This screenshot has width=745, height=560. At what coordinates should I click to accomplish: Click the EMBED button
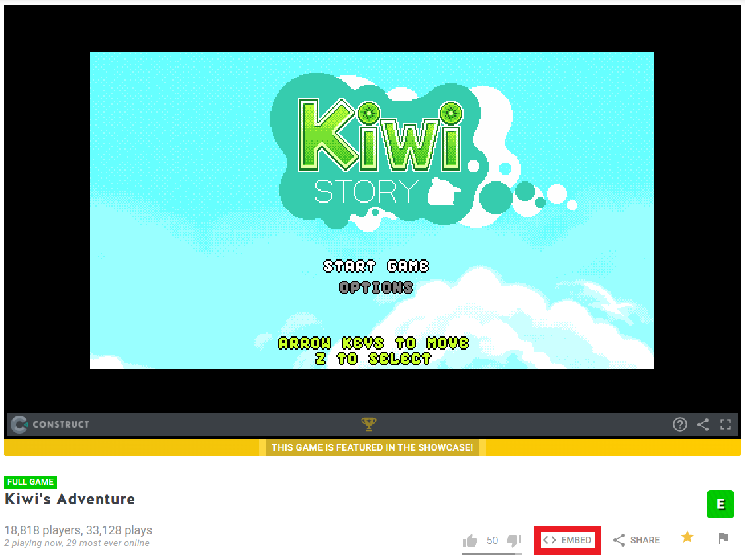pos(568,540)
